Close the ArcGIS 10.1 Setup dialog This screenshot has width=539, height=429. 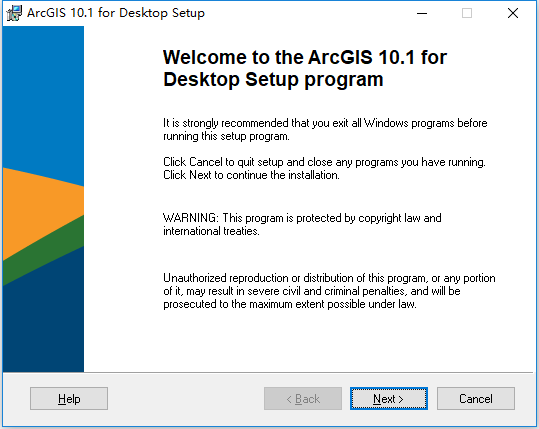click(513, 13)
